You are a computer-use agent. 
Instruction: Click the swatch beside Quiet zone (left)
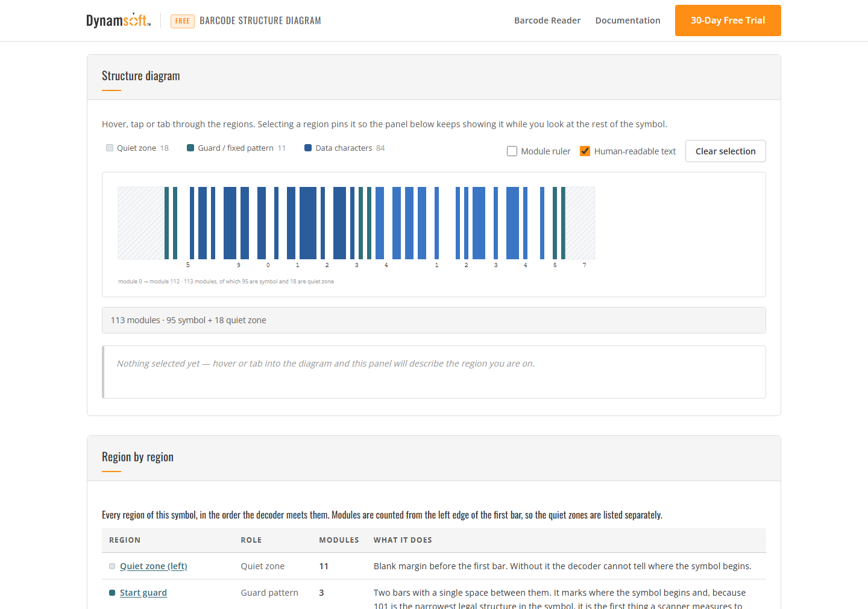point(112,566)
